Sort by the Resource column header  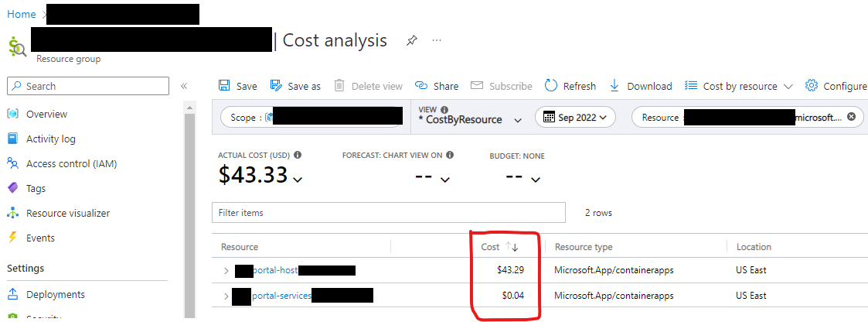240,247
